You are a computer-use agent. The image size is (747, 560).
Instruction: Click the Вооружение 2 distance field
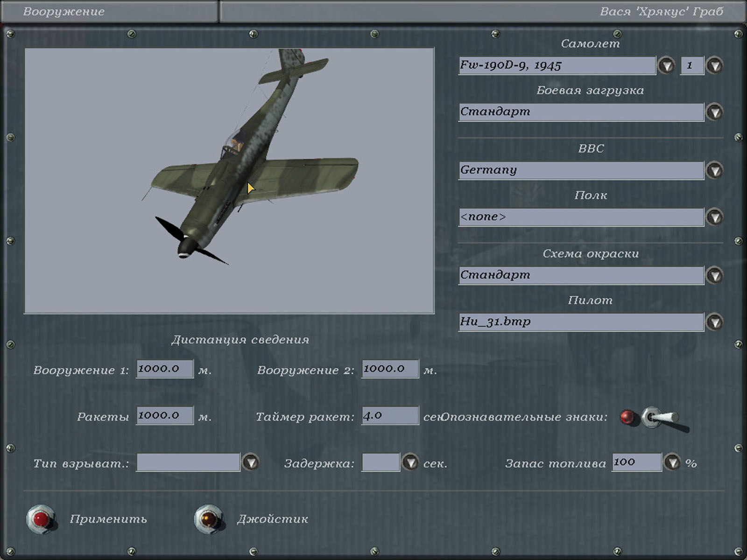click(390, 369)
